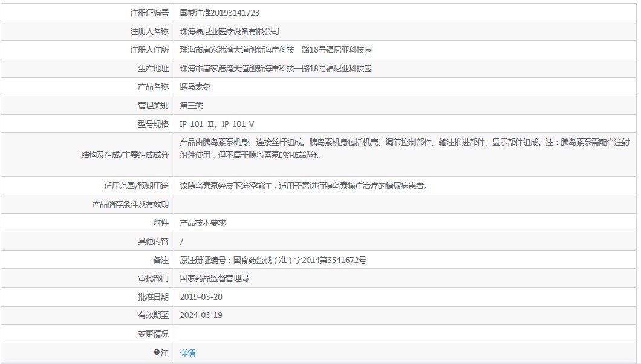Click the 变更情况 label
Screen dimensions: 641x364
(153, 334)
